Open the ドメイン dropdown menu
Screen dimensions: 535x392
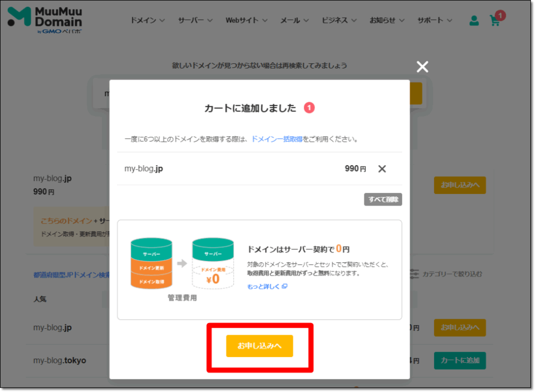147,20
